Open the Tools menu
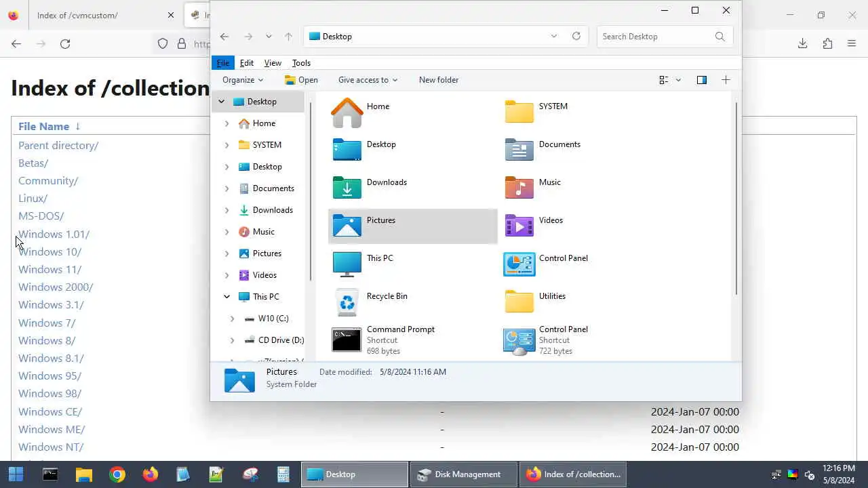The image size is (868, 488). click(x=301, y=63)
